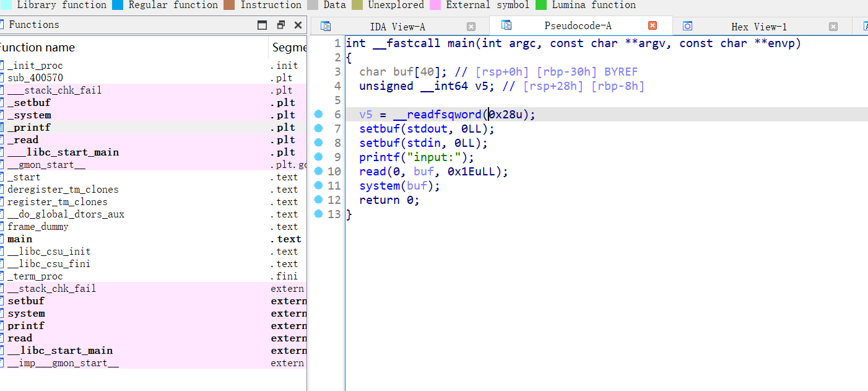Select the Pseudocode-A tab
The width and height of the screenshot is (868, 391).
(580, 25)
